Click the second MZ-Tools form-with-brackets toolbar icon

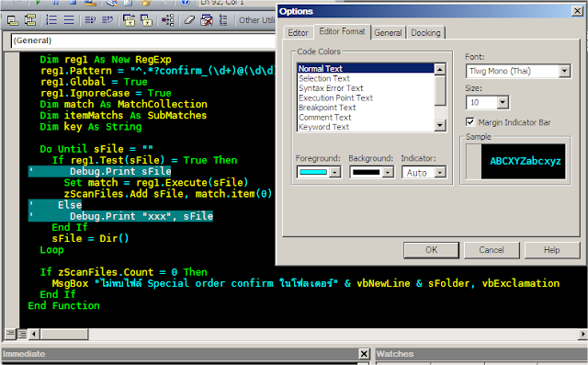coord(30,20)
